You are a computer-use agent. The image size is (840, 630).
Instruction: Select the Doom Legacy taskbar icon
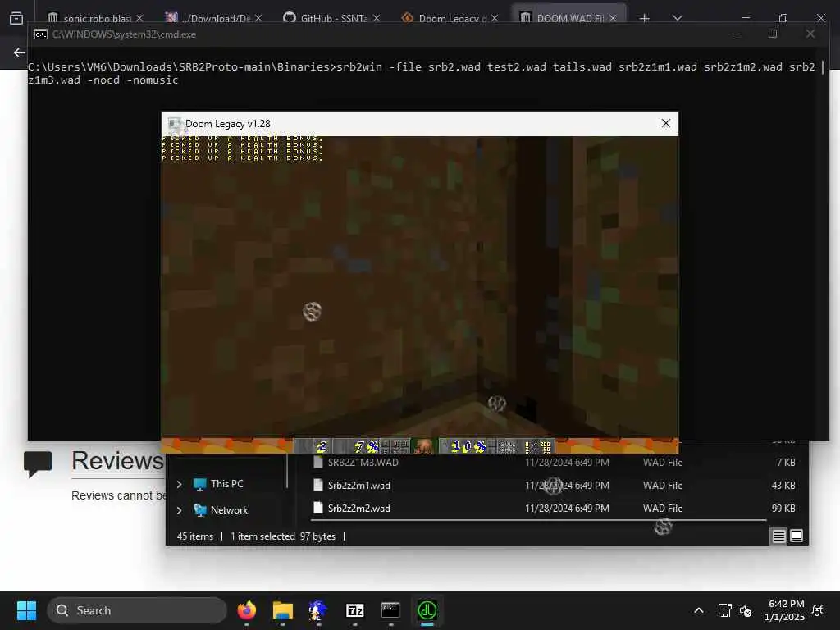(427, 610)
